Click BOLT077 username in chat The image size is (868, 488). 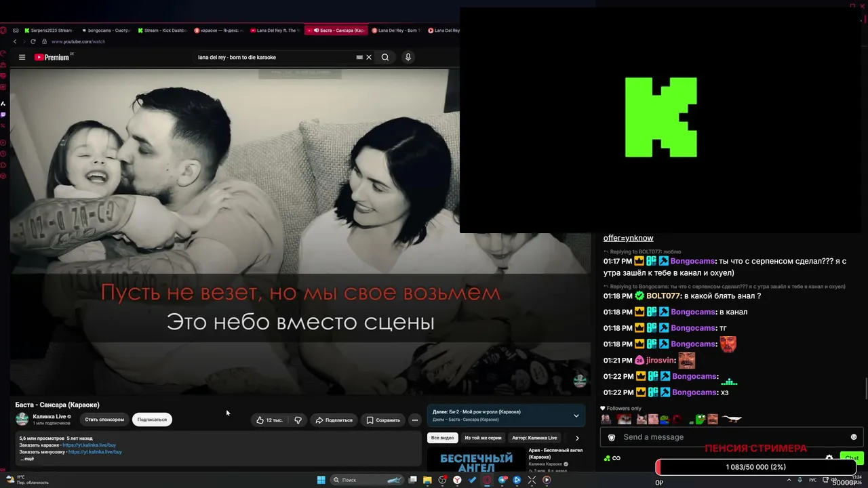(x=663, y=296)
